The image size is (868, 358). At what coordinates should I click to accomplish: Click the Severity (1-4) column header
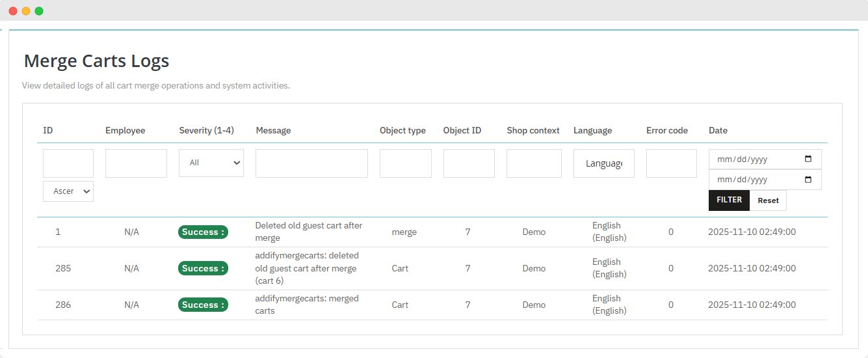206,130
